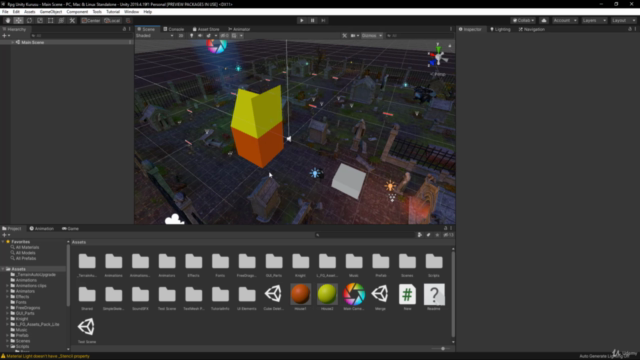Open the Hierarchy create plus dropdown
The height and width of the screenshot is (360, 640).
[6, 36]
